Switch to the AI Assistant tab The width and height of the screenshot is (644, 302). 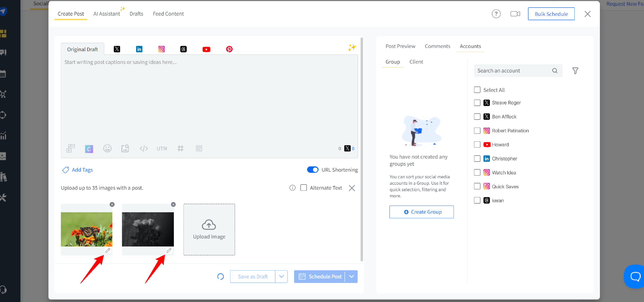(106, 14)
